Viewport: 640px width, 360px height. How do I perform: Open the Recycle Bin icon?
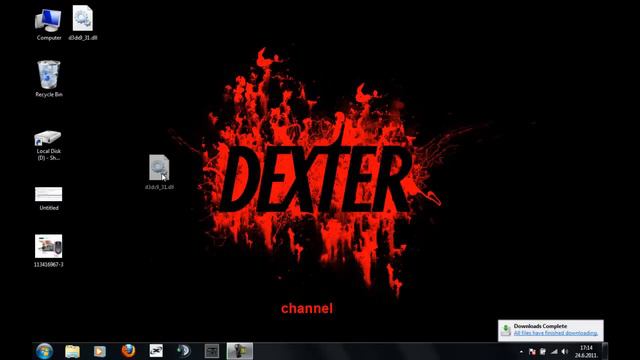click(x=49, y=79)
